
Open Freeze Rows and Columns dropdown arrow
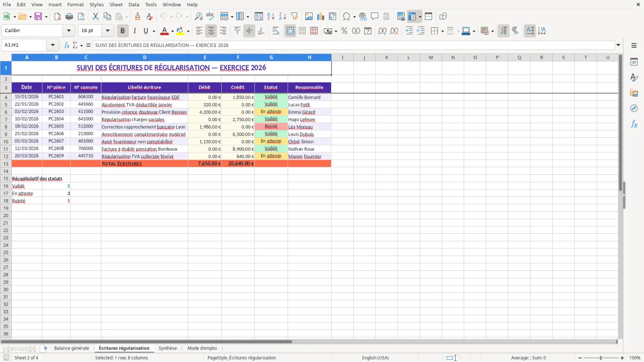[x=420, y=17]
